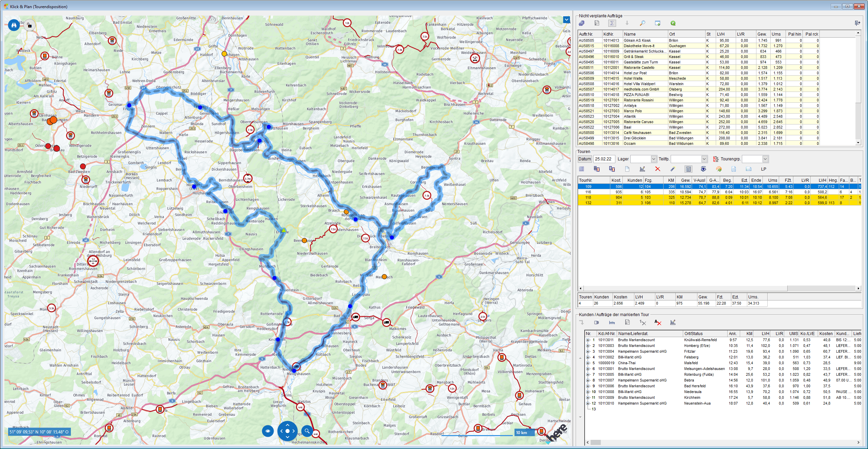Image resolution: width=868 pixels, height=449 pixels.
Task: Sort unplanned orders by Ort header
Action: (686, 34)
